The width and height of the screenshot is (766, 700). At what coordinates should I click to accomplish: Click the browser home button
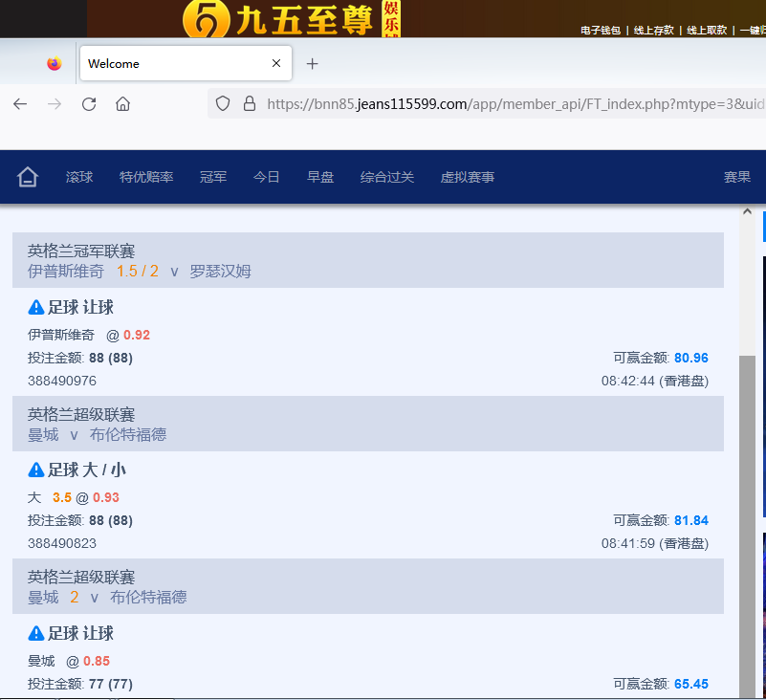click(122, 104)
